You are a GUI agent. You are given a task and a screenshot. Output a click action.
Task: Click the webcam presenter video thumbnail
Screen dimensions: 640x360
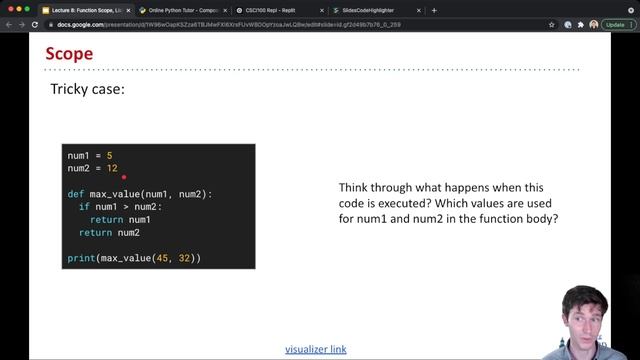coord(585,322)
